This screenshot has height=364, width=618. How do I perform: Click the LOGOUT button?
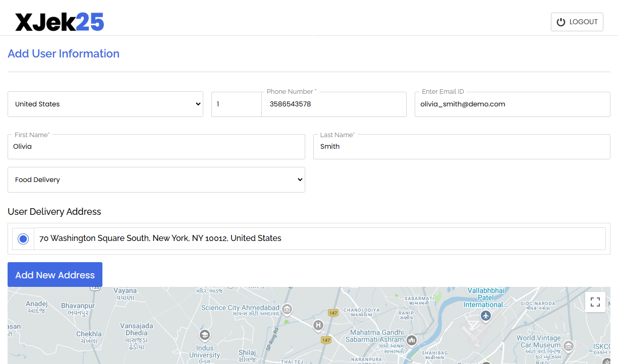(577, 22)
